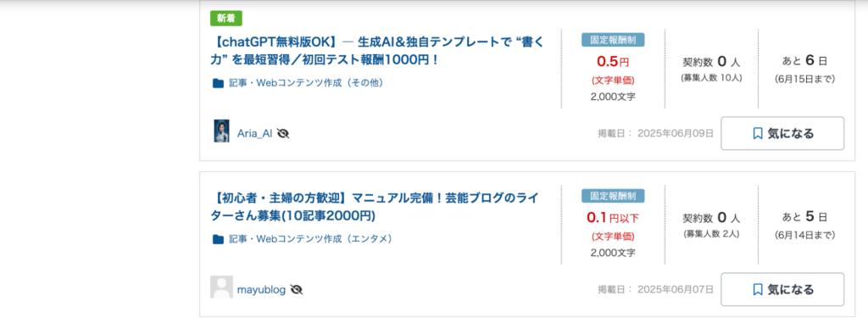Screen dimensions: 868x318
Task: Click the crossed-eye icon next to Aria_AI
Action: [283, 133]
